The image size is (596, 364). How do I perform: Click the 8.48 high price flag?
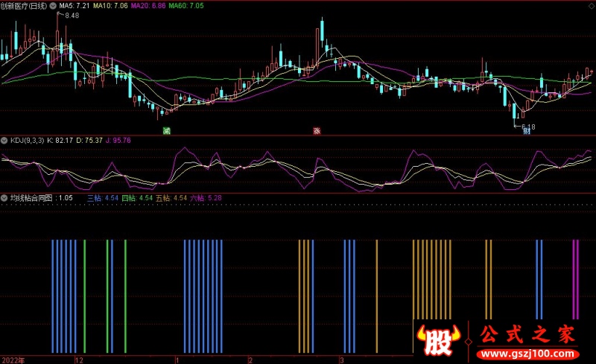[70, 16]
